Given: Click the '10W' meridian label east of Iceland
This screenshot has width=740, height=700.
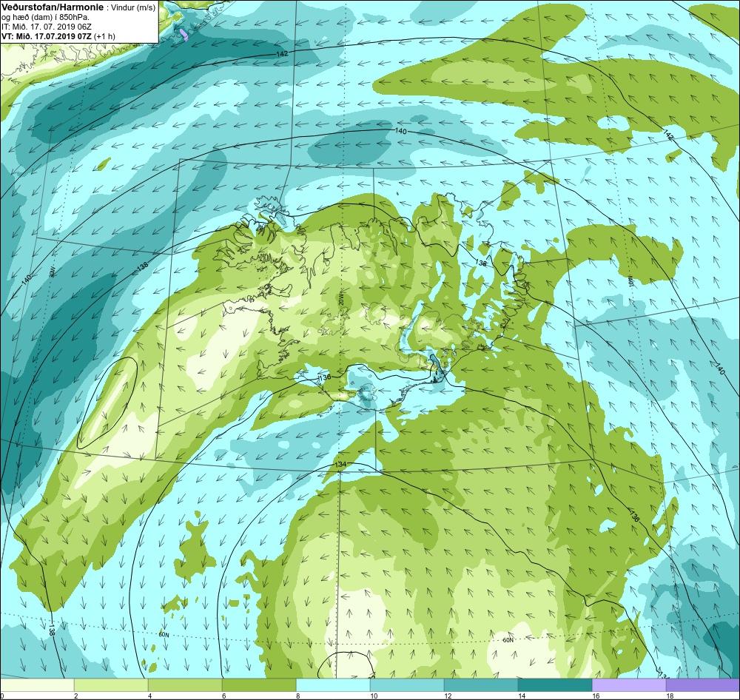Looking at the screenshot, I should (x=630, y=280).
